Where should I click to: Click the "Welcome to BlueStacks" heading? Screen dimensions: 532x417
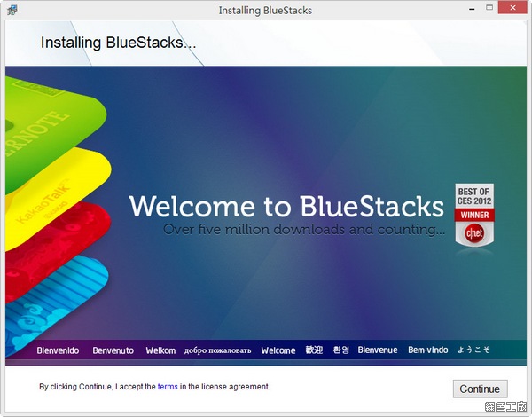[x=286, y=206]
